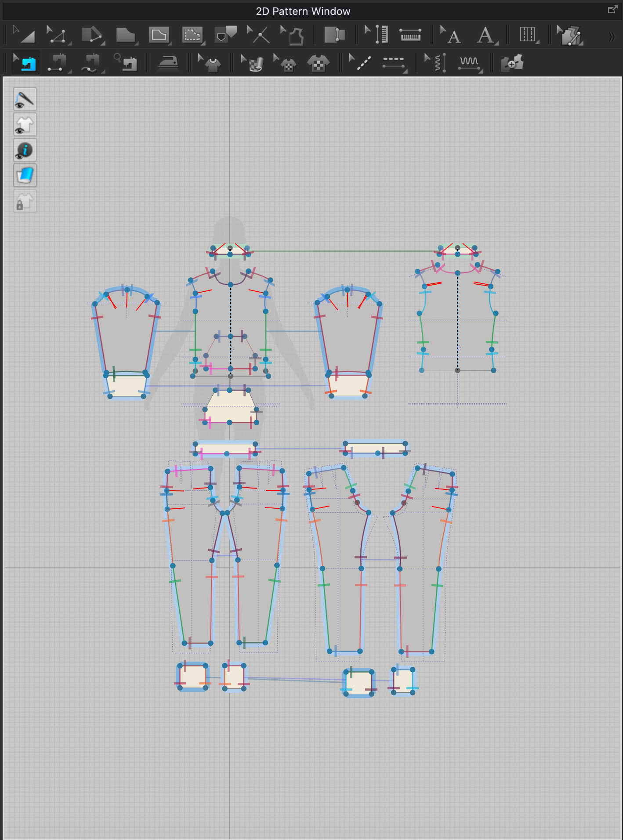Viewport: 623px width, 840px height.
Task: Select the Segment Sewing tool
Action: point(58,63)
